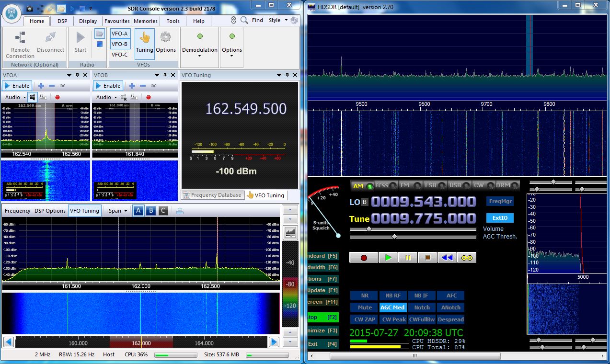Click HDSDR Volume slider handle
Image resolution: width=610 pixels, height=364 pixels.
pyautogui.click(x=368, y=229)
